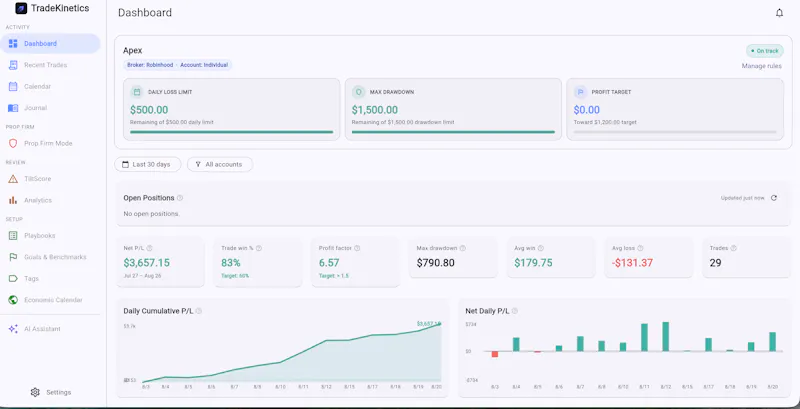Click the Calendar icon in sidebar
This screenshot has width=800, height=409.
[x=13, y=87]
